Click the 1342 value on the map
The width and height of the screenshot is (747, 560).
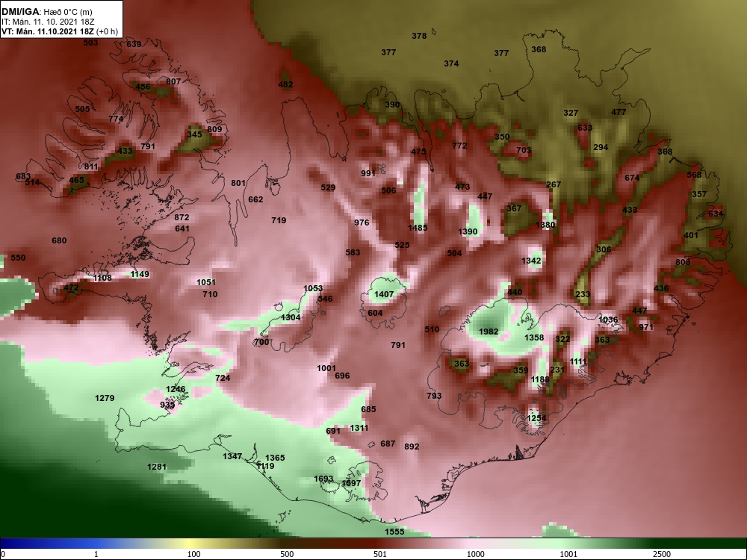(x=531, y=261)
